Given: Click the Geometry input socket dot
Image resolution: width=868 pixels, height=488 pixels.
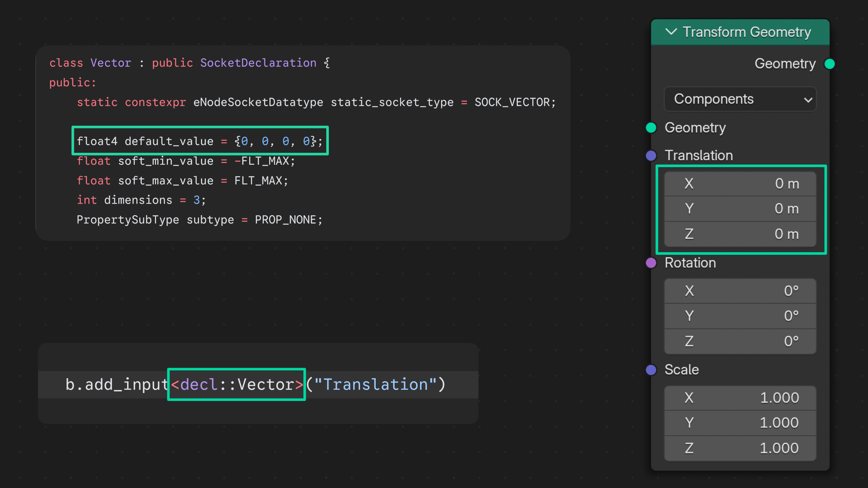Looking at the screenshot, I should pos(651,128).
